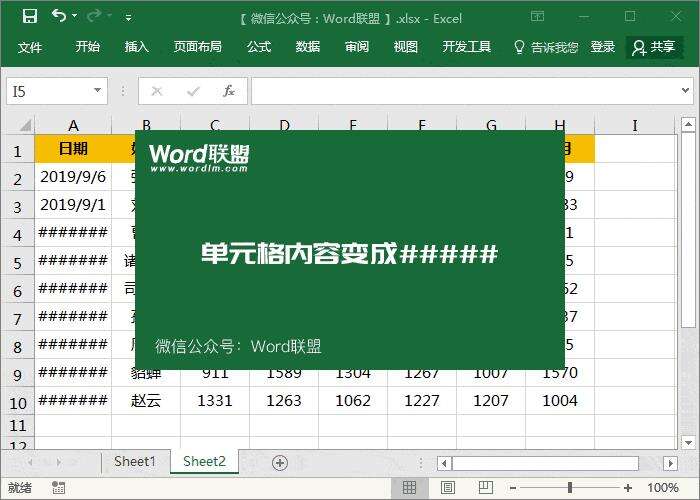Click the Insert Function fx icon
The image size is (700, 500).
coord(229,91)
